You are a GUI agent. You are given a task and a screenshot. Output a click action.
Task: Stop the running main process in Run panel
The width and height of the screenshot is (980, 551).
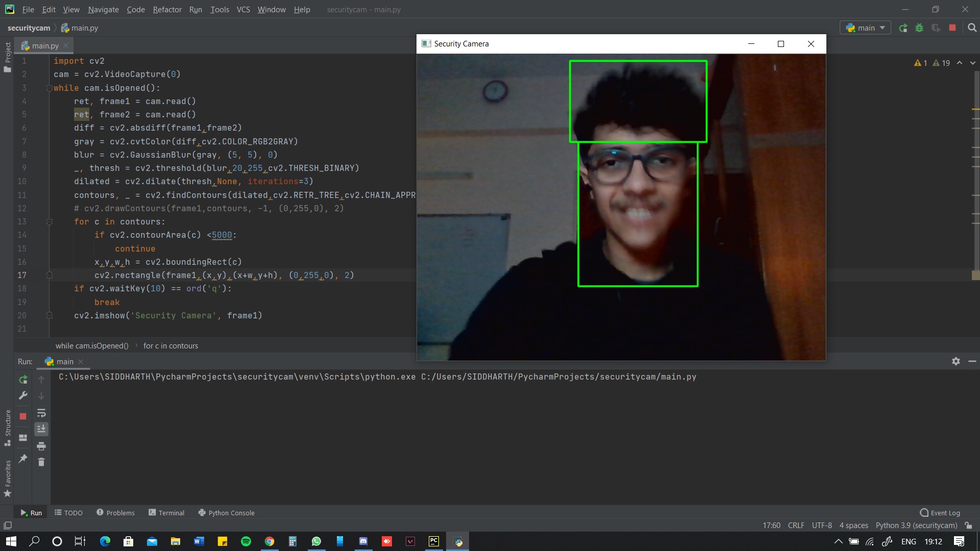23,416
